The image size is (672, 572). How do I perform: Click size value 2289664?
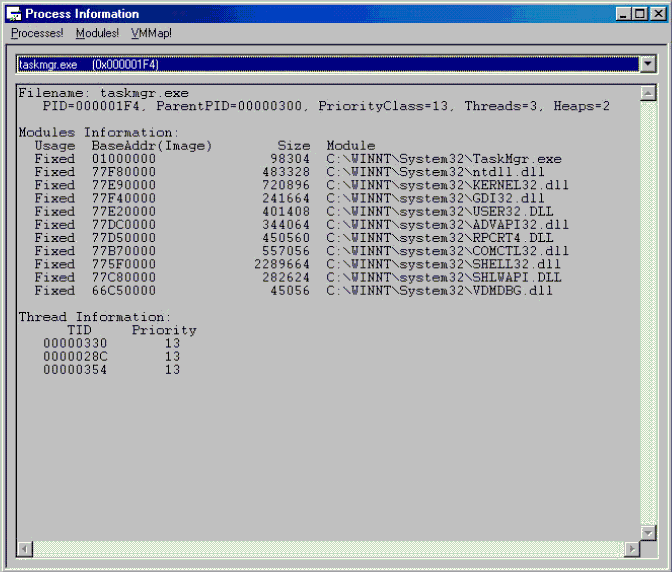pyautogui.click(x=282, y=264)
